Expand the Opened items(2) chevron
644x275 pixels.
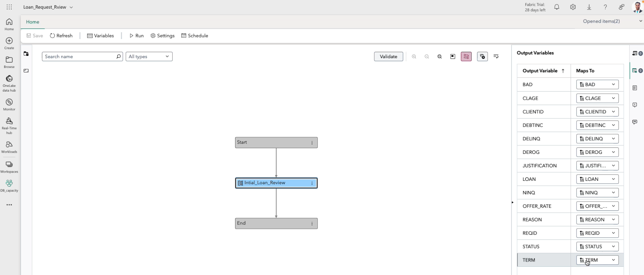click(640, 21)
